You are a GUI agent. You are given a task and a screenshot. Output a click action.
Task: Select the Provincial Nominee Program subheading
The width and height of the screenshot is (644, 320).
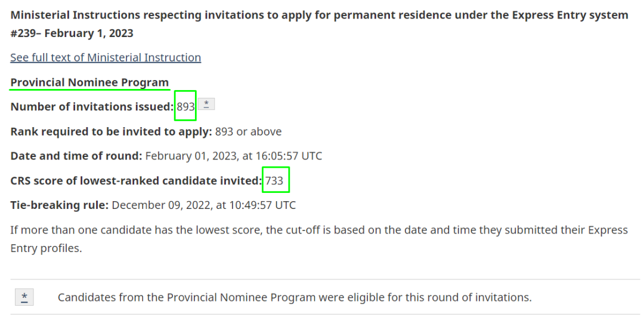(x=89, y=82)
